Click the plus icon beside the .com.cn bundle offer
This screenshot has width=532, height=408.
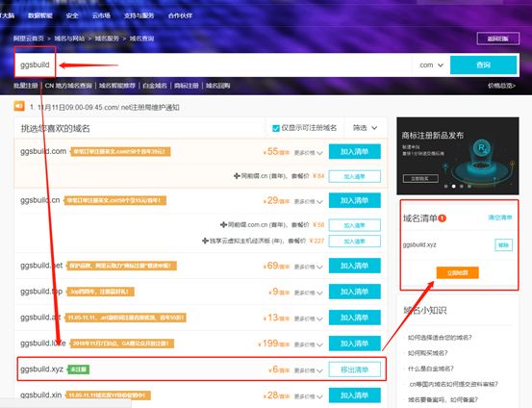point(223,225)
